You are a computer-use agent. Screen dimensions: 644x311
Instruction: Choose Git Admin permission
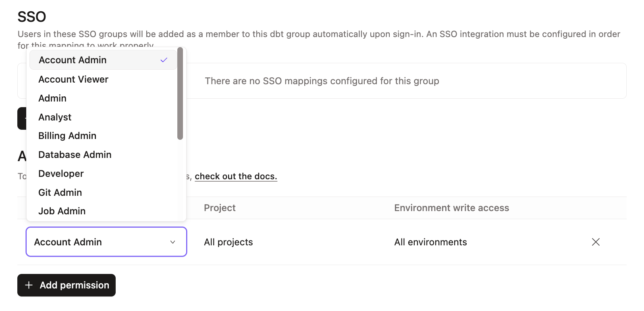pyautogui.click(x=60, y=192)
